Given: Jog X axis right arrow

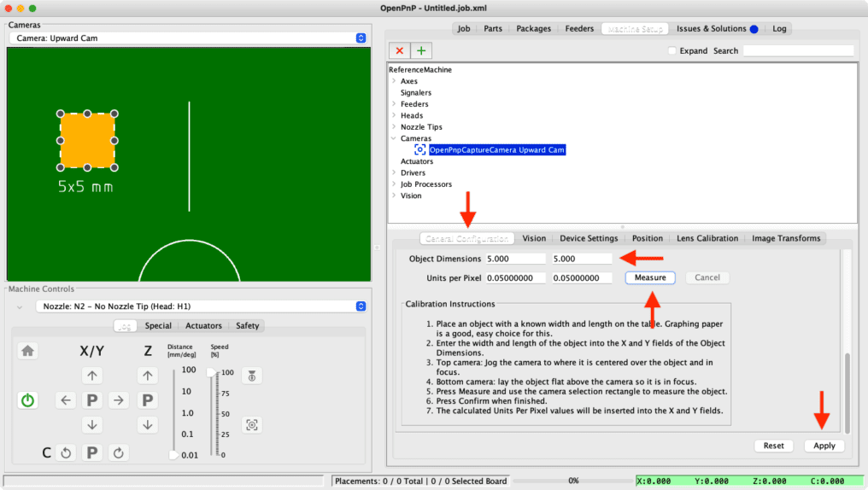Looking at the screenshot, I should click(x=119, y=400).
